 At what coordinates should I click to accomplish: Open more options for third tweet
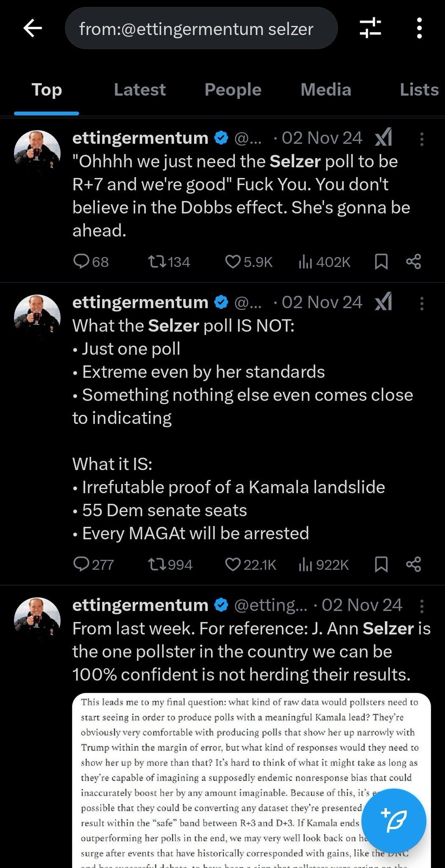422,606
